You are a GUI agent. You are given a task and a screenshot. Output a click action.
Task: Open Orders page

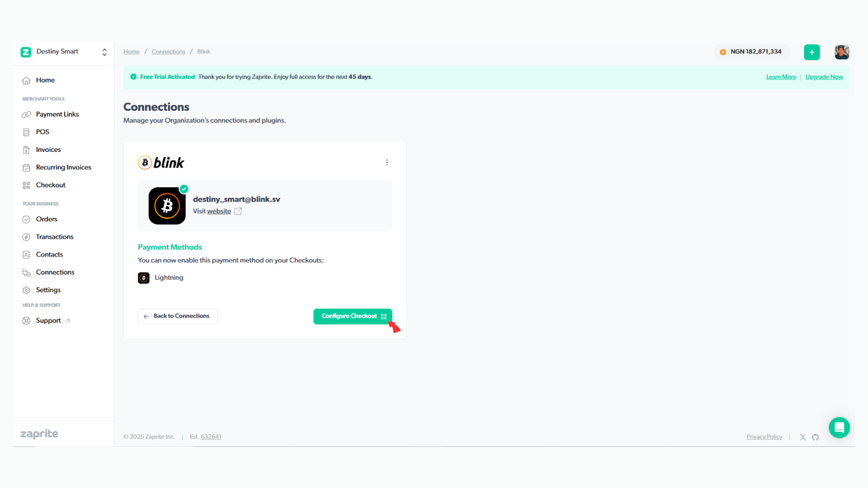(x=47, y=219)
